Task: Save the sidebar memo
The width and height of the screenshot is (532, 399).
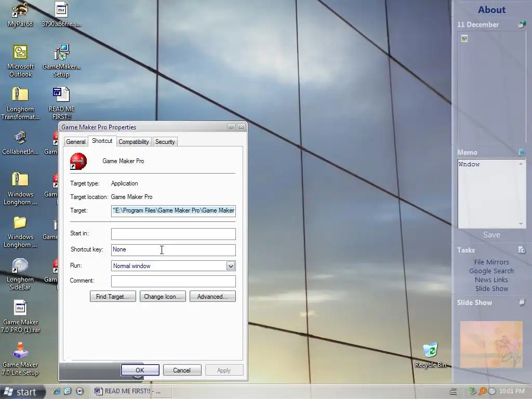Action: tap(491, 235)
